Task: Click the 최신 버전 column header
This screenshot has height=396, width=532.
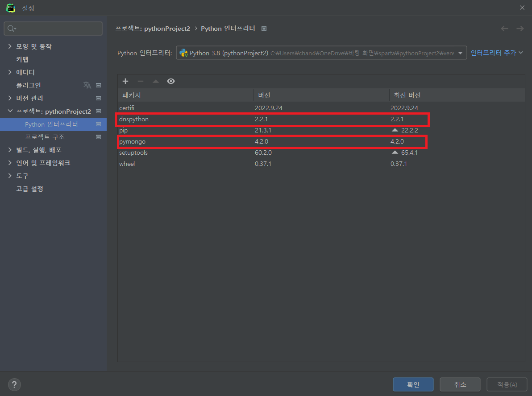Action: [x=457, y=95]
